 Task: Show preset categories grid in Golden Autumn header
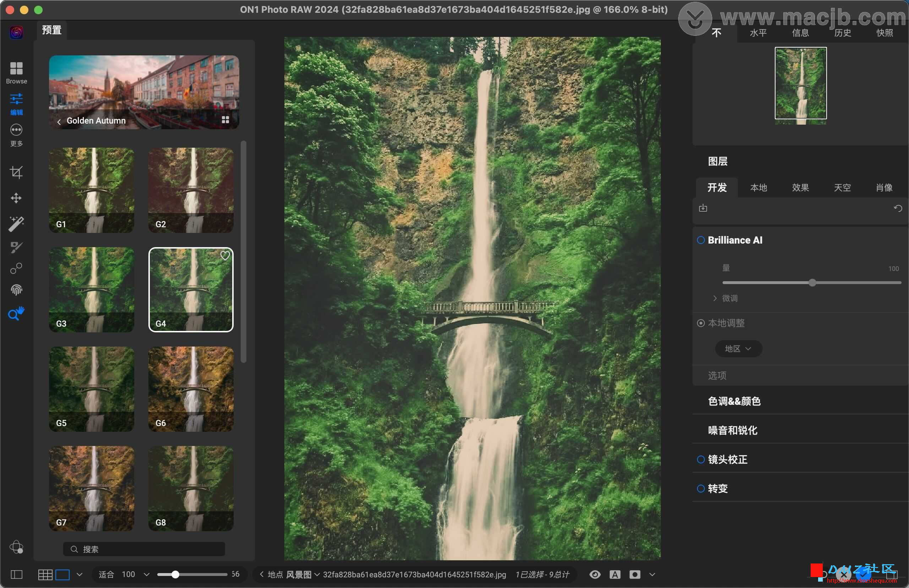(x=225, y=120)
